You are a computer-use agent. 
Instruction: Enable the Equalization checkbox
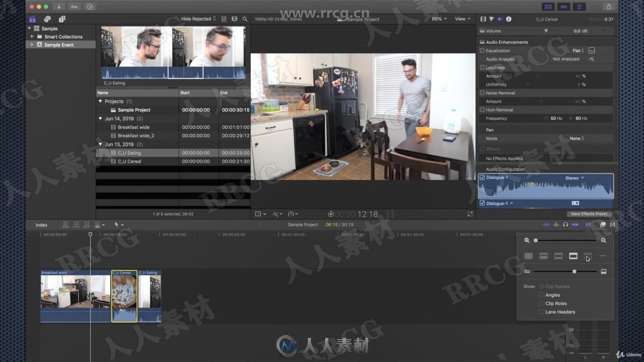(x=482, y=50)
